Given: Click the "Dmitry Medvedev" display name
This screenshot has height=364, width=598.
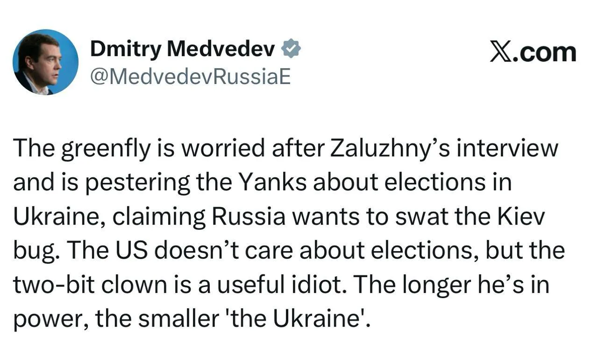Looking at the screenshot, I should click(183, 49).
